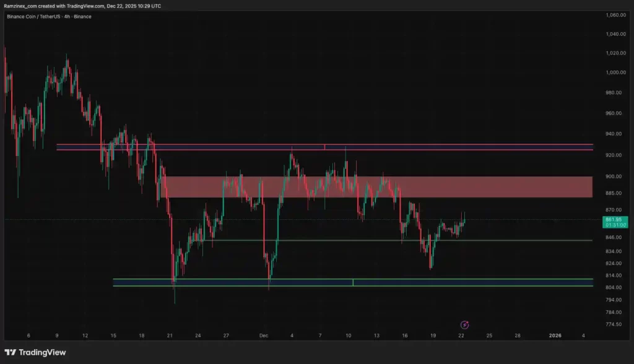Click the purple lightning event icon on time axis
The image size is (634, 364).
pyautogui.click(x=465, y=324)
